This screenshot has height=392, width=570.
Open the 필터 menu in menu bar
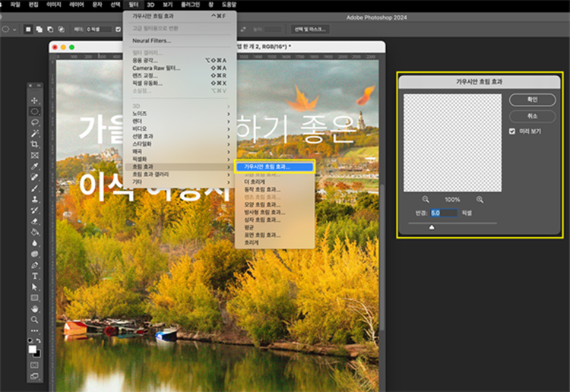[134, 5]
